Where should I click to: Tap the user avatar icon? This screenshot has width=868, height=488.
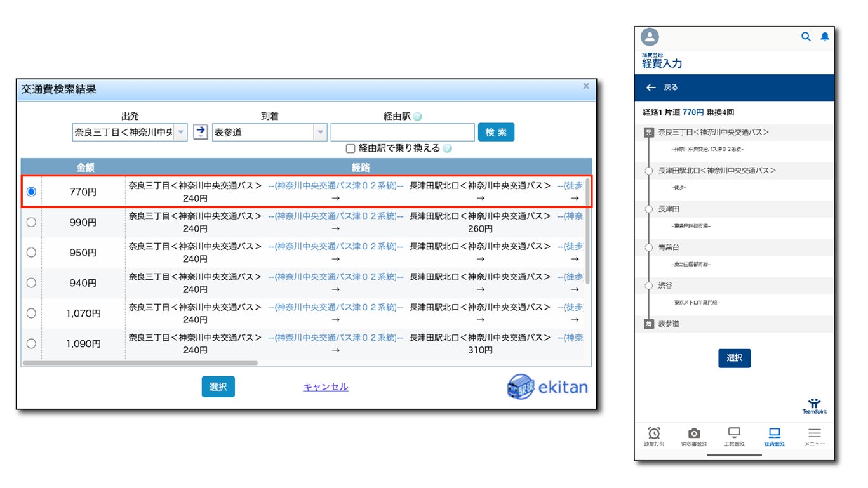(650, 37)
